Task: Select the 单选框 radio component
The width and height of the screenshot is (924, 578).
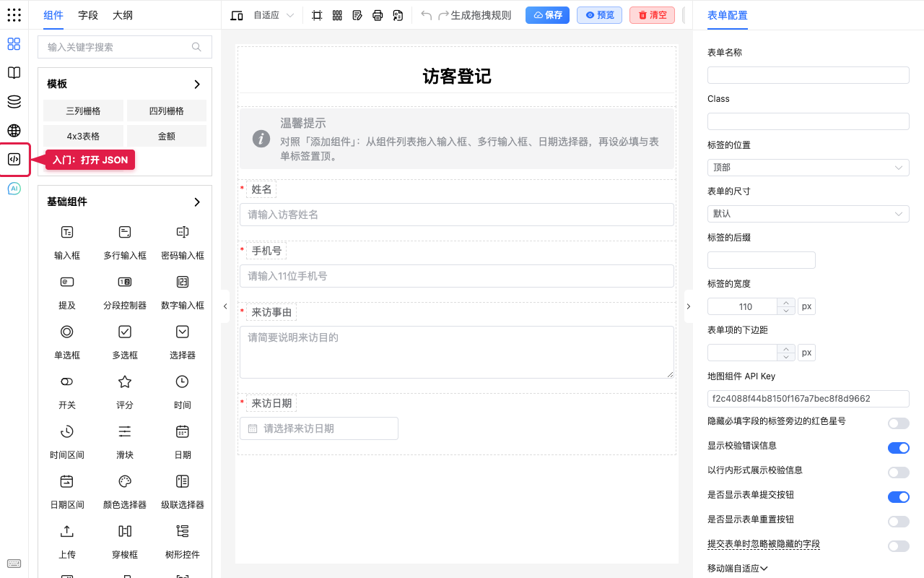Action: coord(67,342)
